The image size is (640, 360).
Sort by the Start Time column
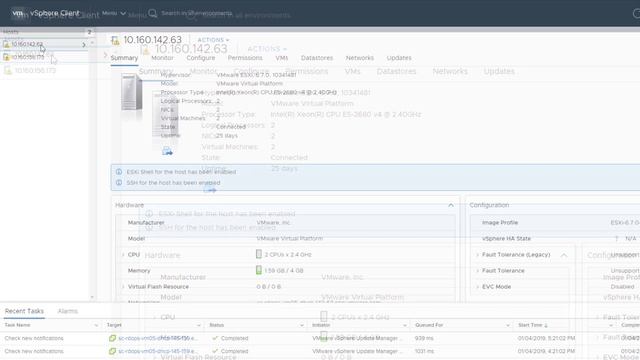pyautogui.click(x=533, y=325)
